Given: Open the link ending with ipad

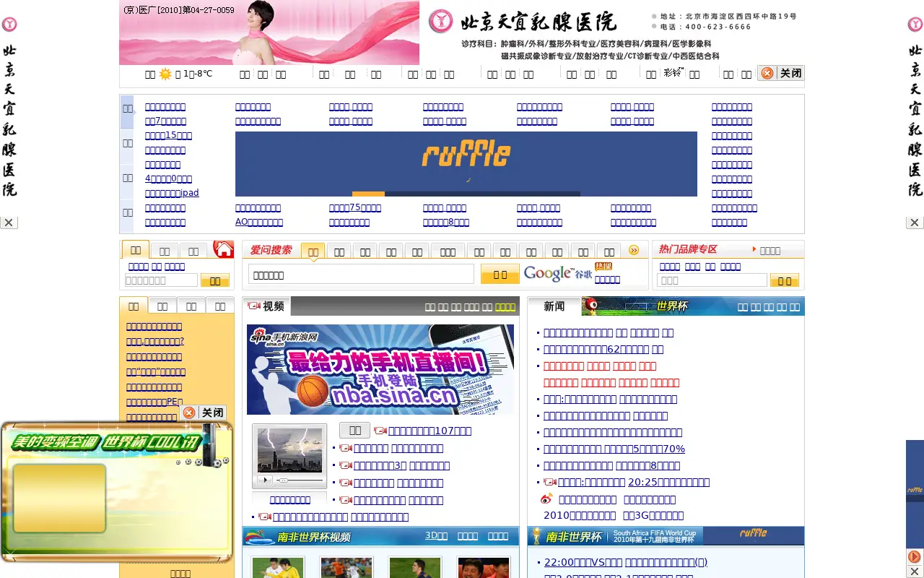Looking at the screenshot, I should [172, 193].
